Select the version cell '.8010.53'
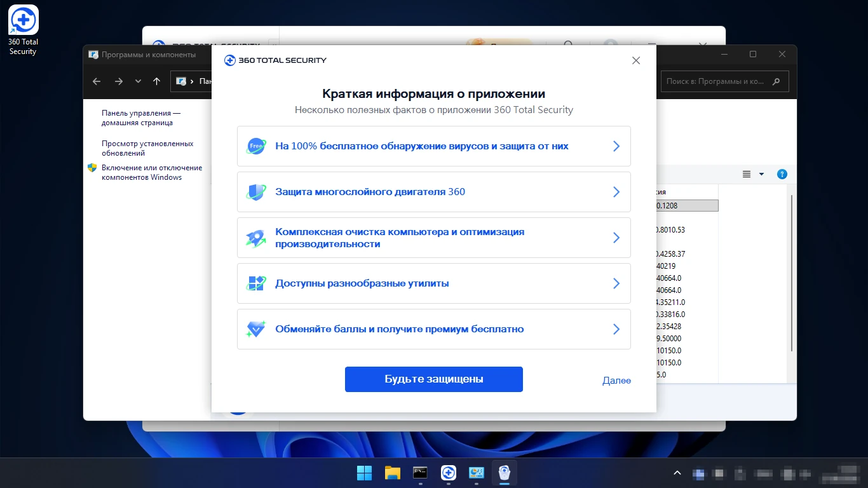This screenshot has height=488, width=868. pyautogui.click(x=672, y=229)
